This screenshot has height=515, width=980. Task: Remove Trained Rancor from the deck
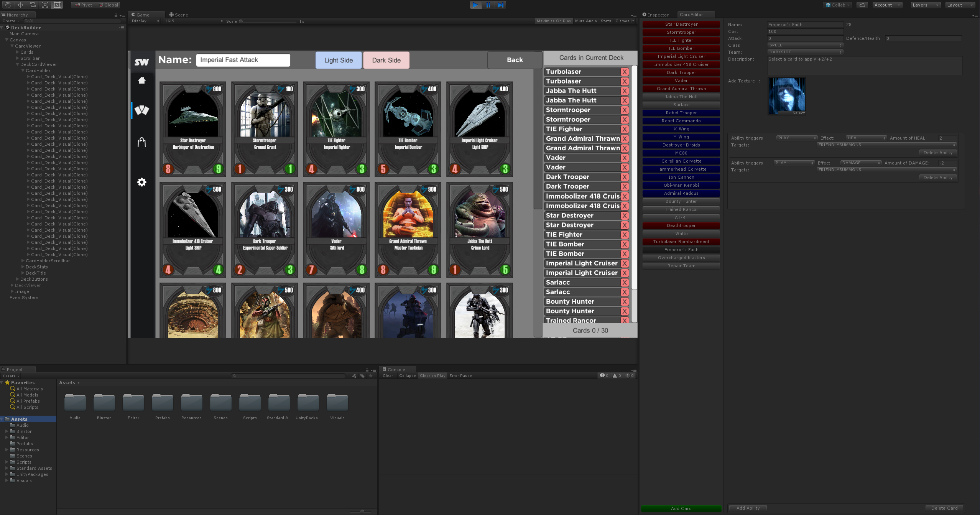point(625,321)
